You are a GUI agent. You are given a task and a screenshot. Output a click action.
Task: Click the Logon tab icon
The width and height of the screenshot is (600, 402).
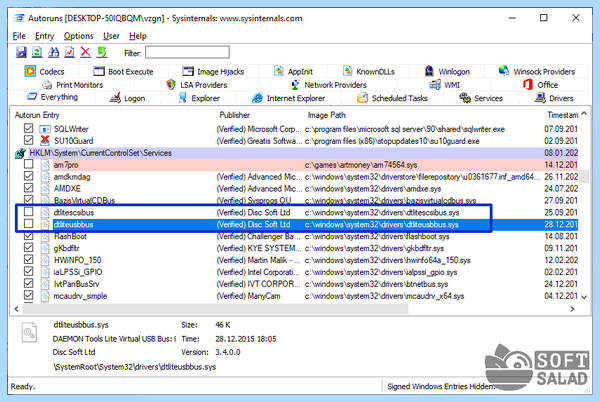tap(115, 98)
